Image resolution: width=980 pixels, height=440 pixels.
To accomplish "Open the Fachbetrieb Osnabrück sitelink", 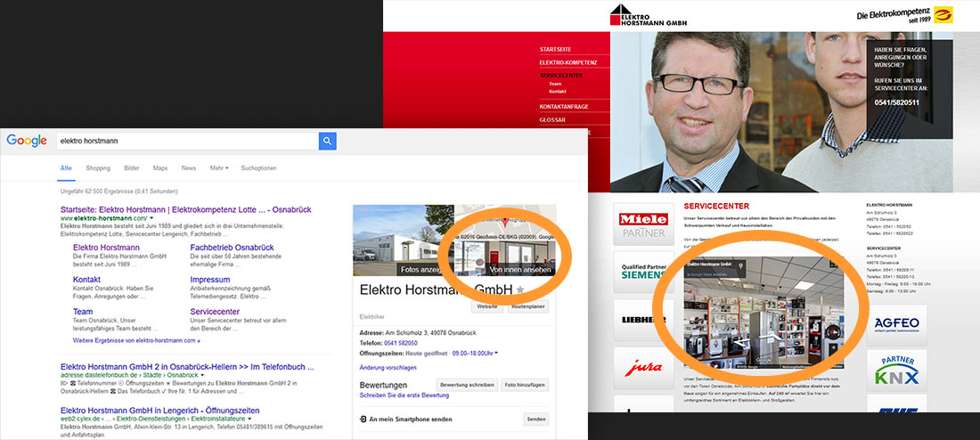I will pos(232,248).
